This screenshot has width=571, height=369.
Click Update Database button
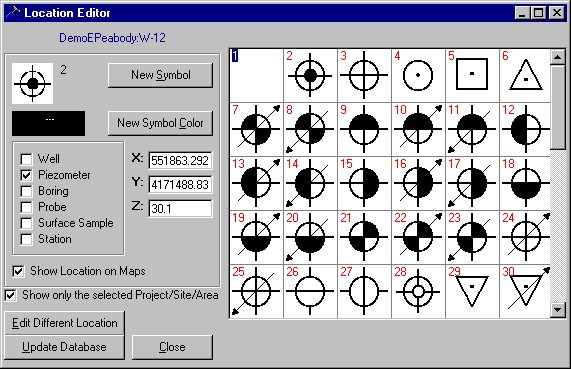[64, 347]
